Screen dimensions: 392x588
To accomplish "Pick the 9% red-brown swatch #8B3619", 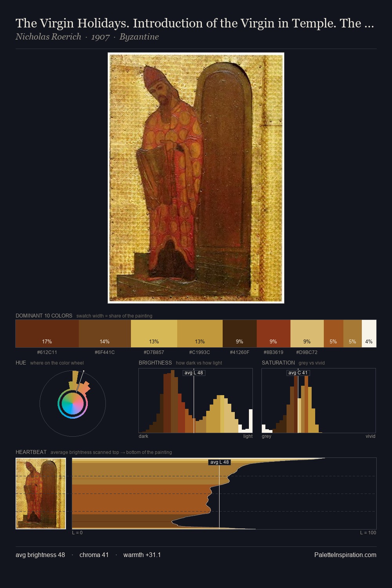I will (274, 334).
